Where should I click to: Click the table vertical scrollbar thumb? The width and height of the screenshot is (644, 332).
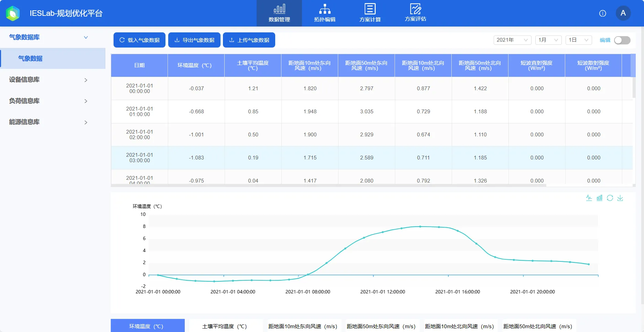tap(634, 87)
